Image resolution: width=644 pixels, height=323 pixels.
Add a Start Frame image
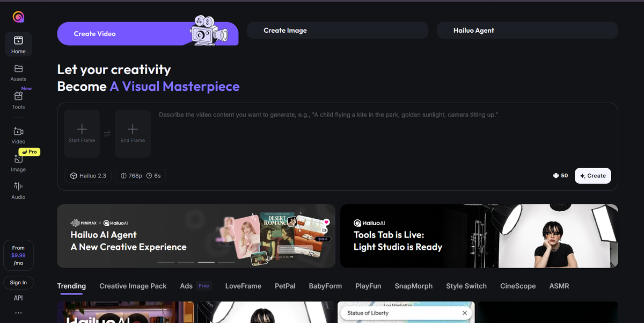tap(82, 133)
